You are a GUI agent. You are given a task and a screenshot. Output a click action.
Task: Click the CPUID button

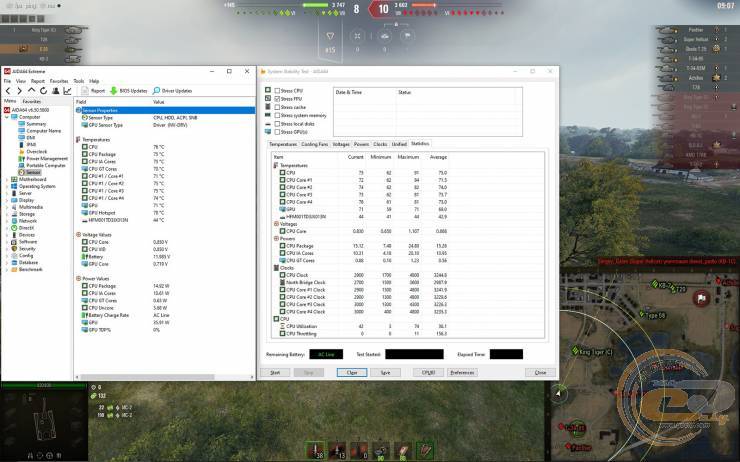[428, 372]
